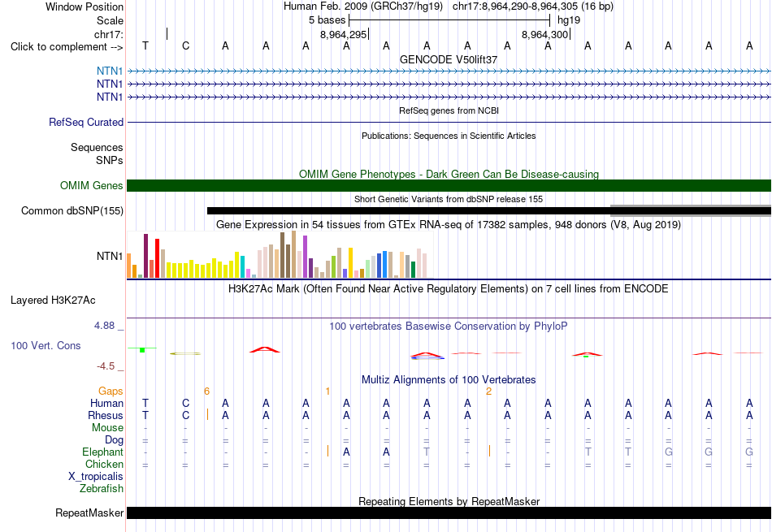772x532 pixels.
Task: Open 100 vertebrates Basewise Conservation title
Action: tap(449, 326)
